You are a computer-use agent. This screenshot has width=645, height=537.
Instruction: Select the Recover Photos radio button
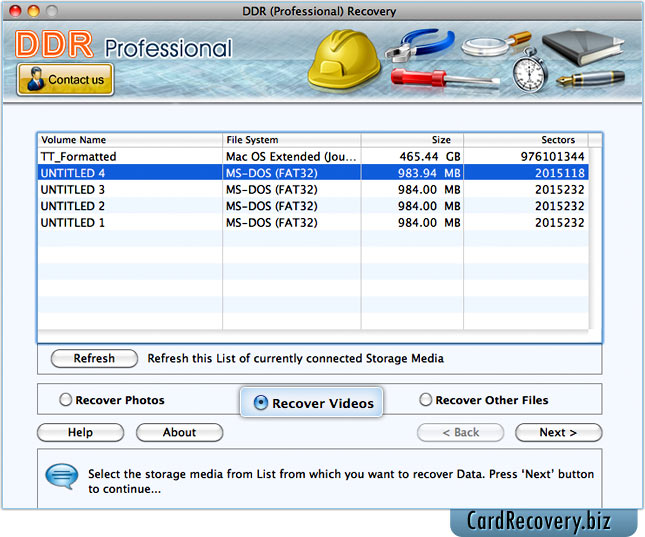tap(65, 400)
